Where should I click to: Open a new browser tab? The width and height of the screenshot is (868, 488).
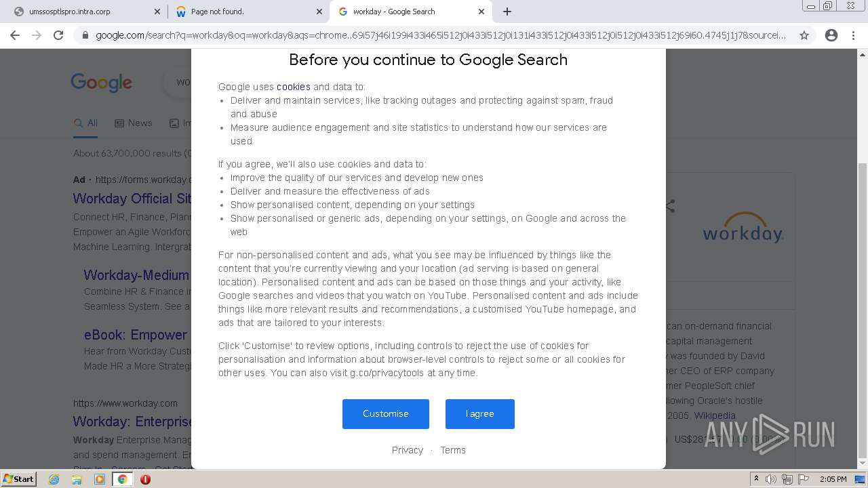point(507,12)
